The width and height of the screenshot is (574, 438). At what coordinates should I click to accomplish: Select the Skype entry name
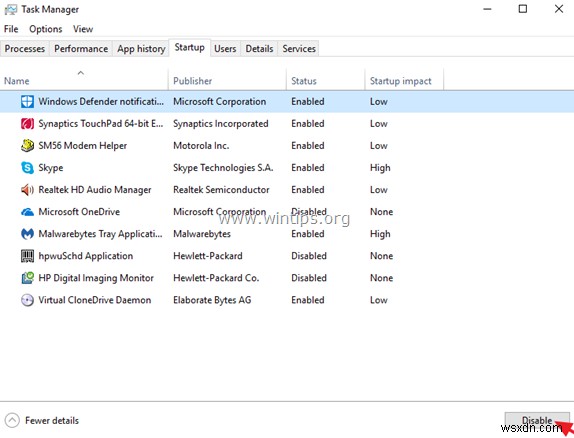(51, 168)
